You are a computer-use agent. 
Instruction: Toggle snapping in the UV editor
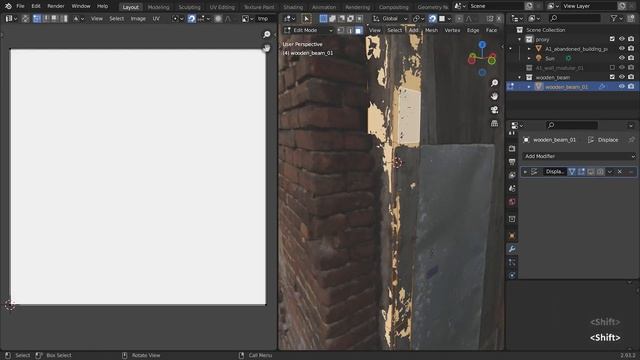[x=191, y=18]
